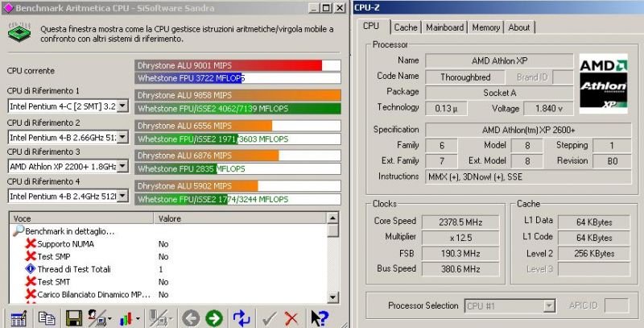Screen dimensions: 644x328
Task: Click the Whetstone FPU 2835 MFLOPS bar
Action: tap(175, 168)
